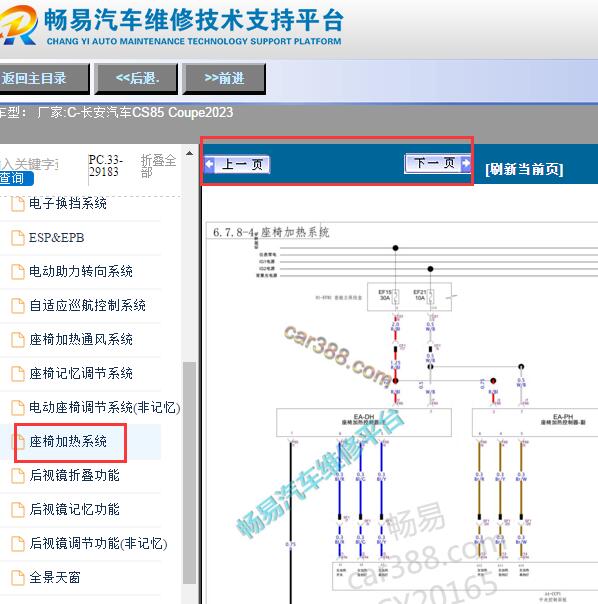Viewport: 598px width, 604px height.
Task: Open the 电子换挡系统 entry
Action: coord(68,203)
